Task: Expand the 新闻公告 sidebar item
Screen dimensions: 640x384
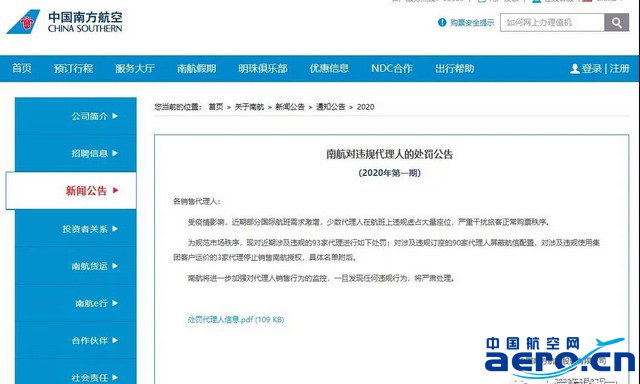Action: tap(71, 191)
